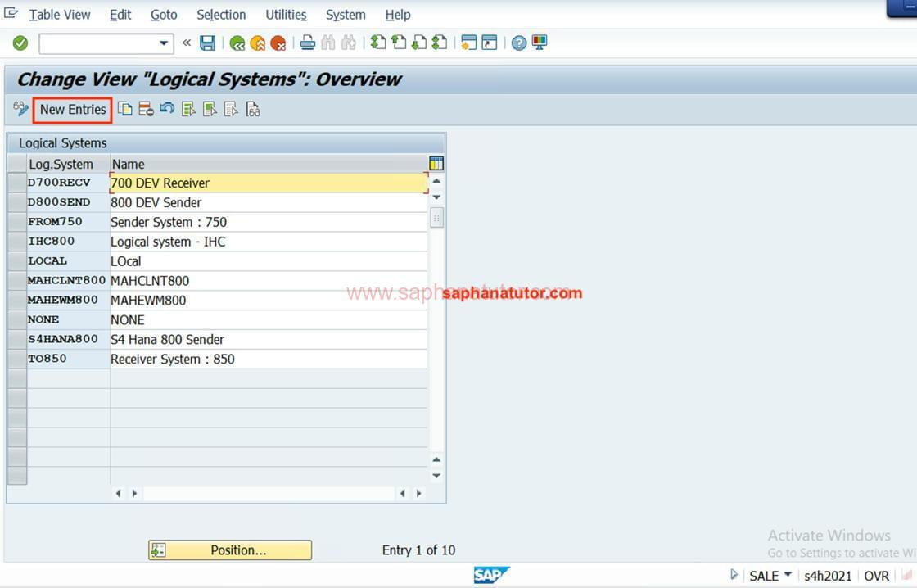Open the Help menu
Viewport: 917px width, 588px height.
coord(398,15)
